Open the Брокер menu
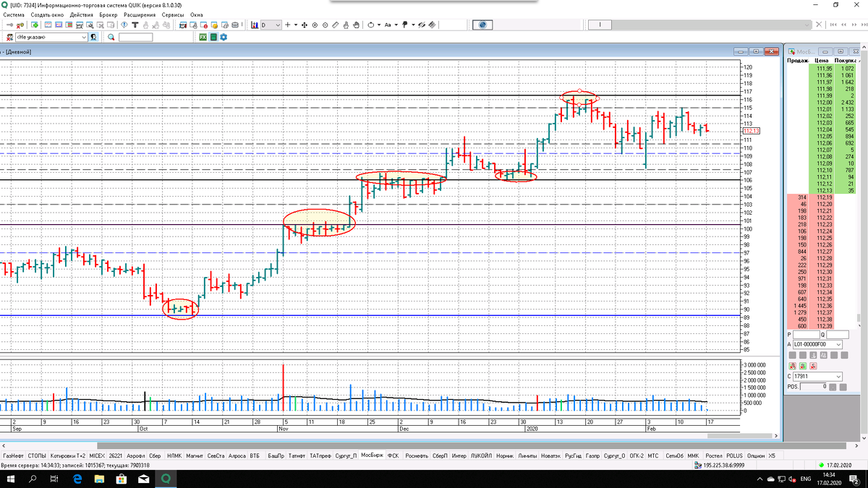Screen dimensions: 868x488 pos(109,14)
